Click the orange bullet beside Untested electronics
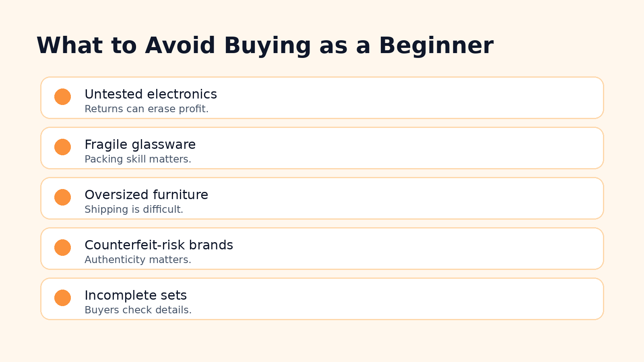The height and width of the screenshot is (362, 644). tap(62, 97)
